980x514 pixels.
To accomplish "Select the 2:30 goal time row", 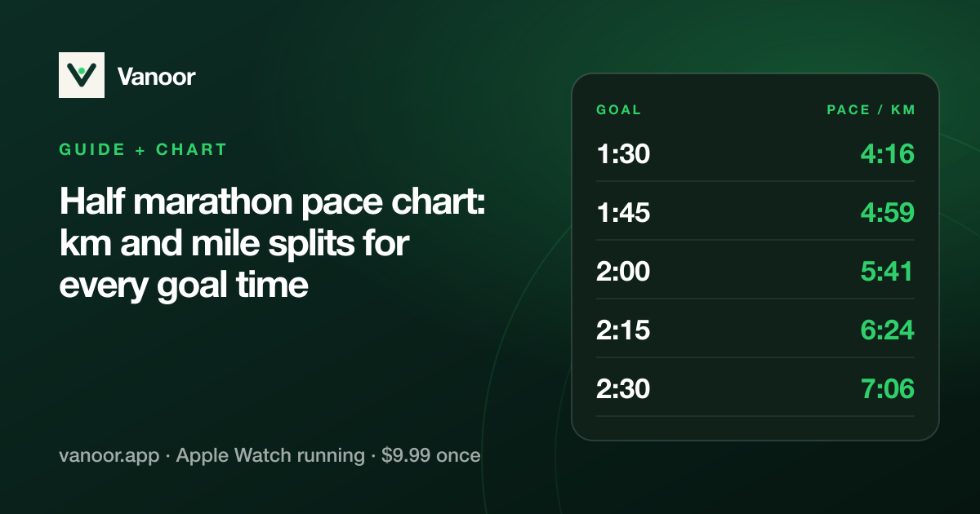I will click(755, 388).
